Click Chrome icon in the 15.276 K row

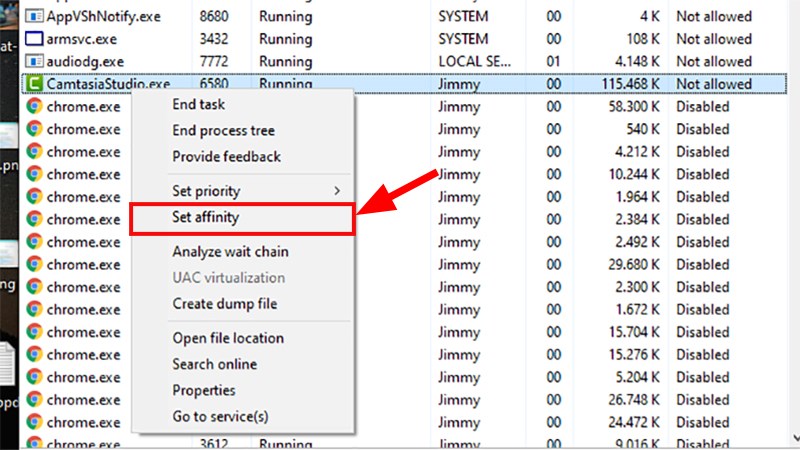[x=34, y=354]
